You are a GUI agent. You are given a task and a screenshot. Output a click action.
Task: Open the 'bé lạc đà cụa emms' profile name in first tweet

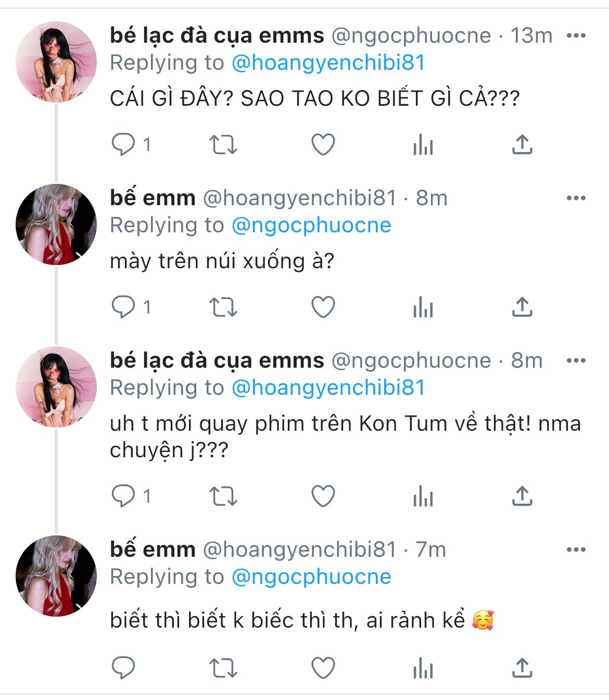point(217,36)
